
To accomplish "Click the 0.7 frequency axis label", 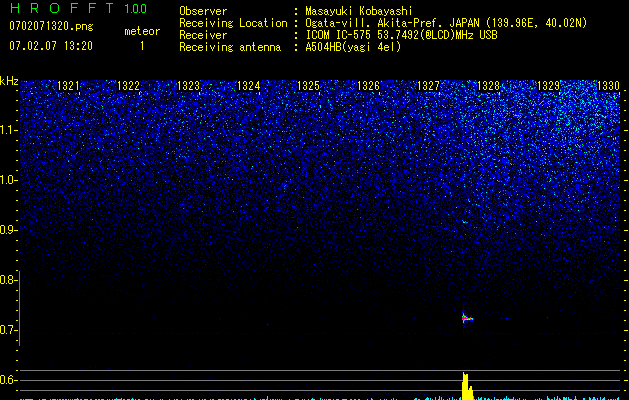I will (9, 331).
